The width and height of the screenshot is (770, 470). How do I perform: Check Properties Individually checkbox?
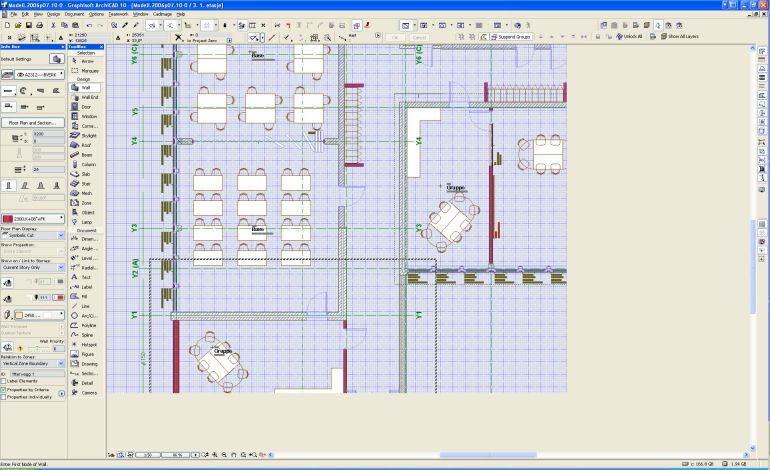[3, 397]
